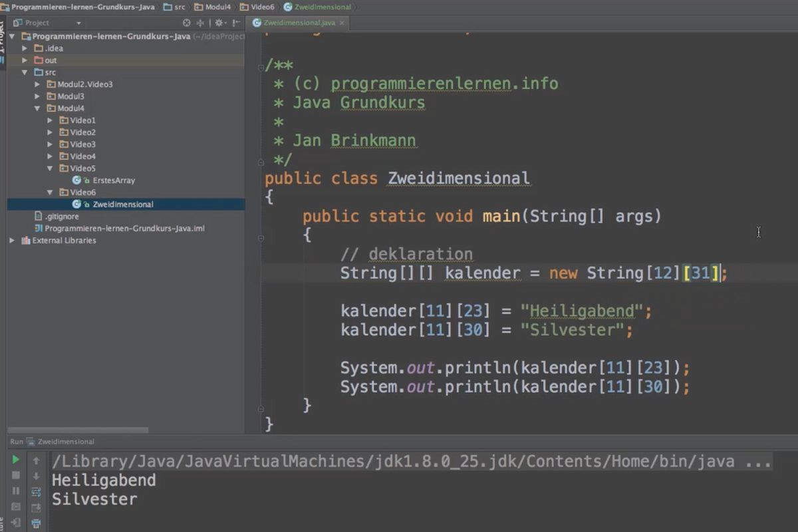Viewport: 798px width, 532px height.
Task: Stop the running process in Run panel
Action: (16, 475)
